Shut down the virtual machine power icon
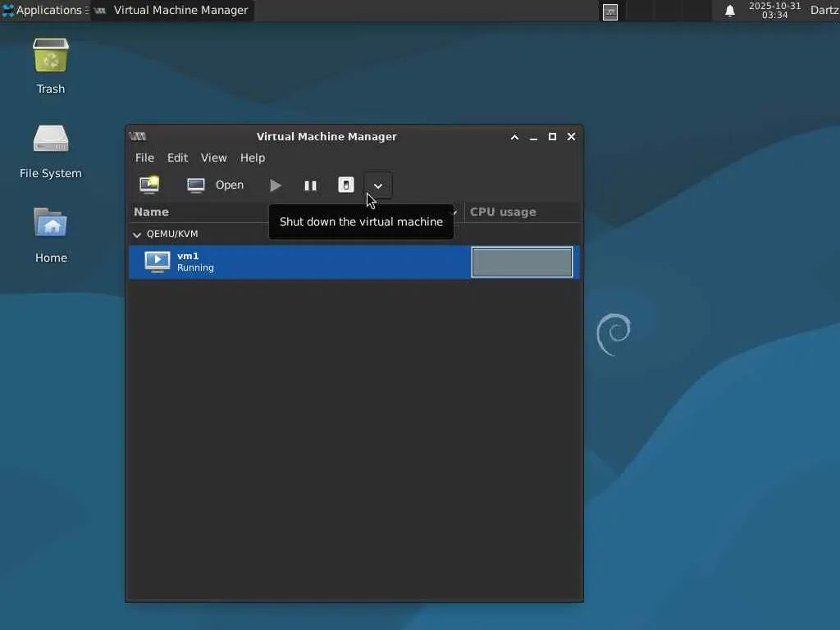Image resolution: width=840 pixels, height=630 pixels. click(346, 185)
